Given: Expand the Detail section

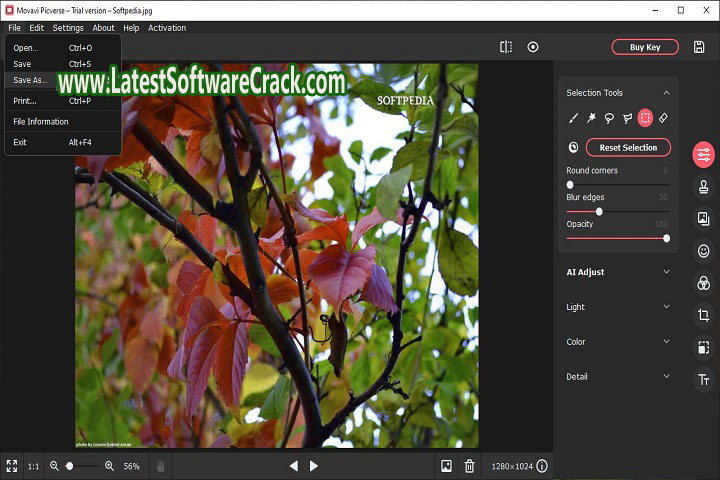Looking at the screenshot, I should point(666,376).
